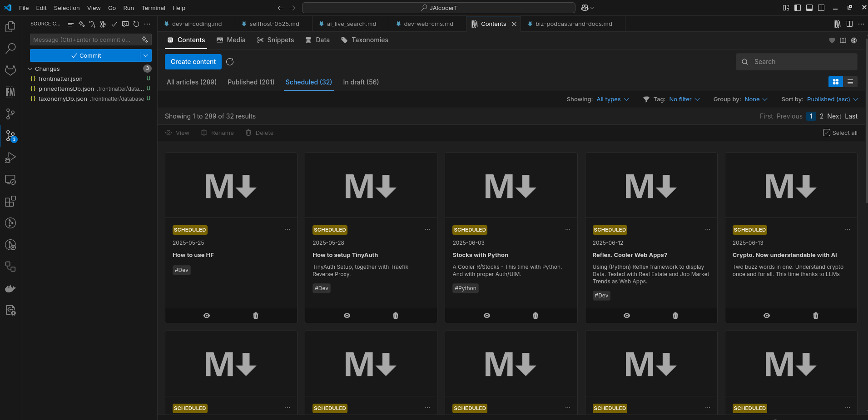
Task: Open more options on Reflex. Cooler Web Apps card
Action: [708, 230]
